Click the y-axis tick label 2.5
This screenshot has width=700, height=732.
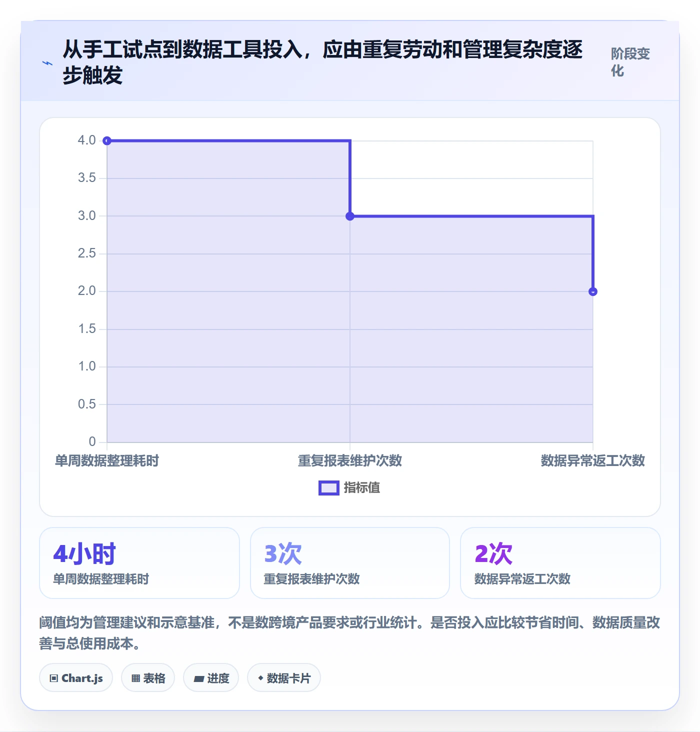click(x=86, y=253)
